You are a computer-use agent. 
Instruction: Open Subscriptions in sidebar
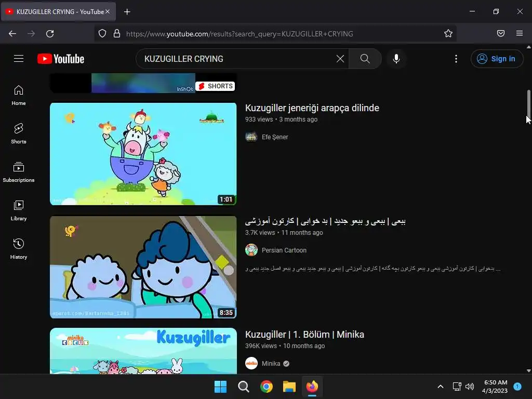coord(19,172)
